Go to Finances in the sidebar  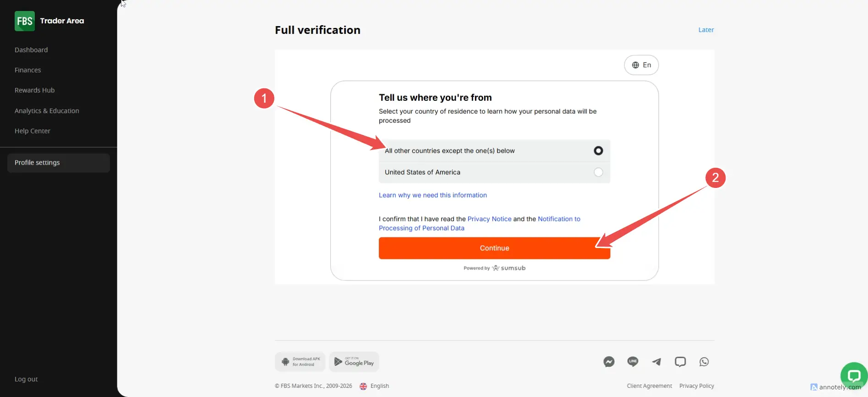click(27, 70)
